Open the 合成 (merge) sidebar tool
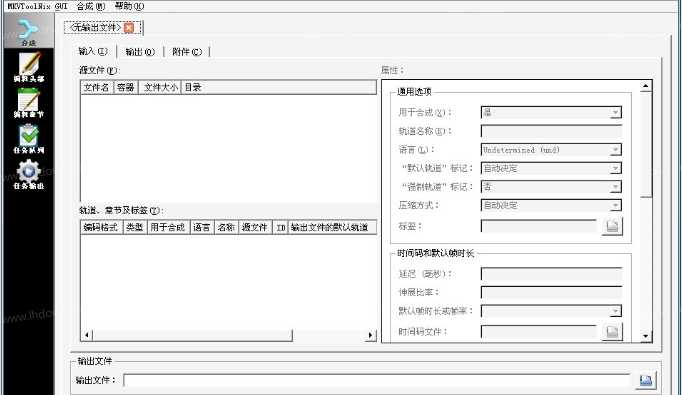Screen dimensions: 682x395 [29, 31]
